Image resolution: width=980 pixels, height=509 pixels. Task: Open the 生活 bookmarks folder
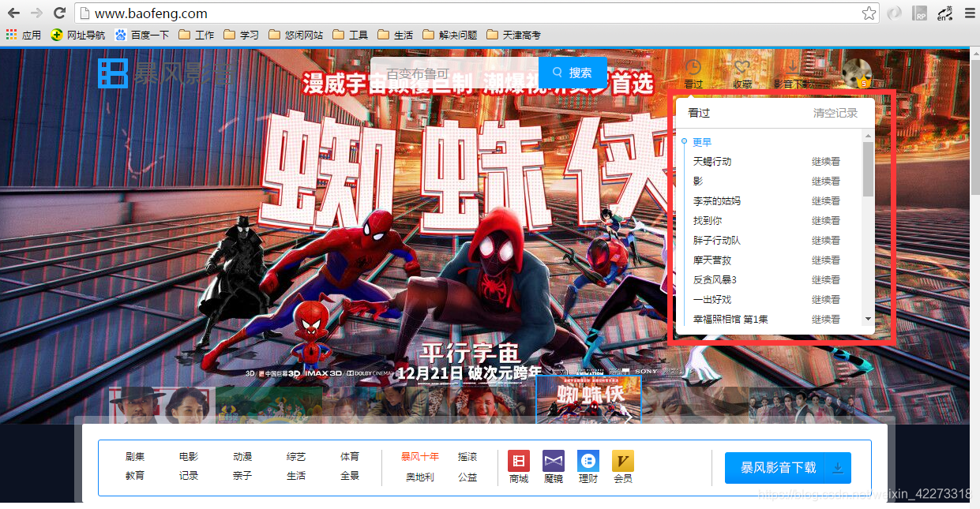coord(396,35)
